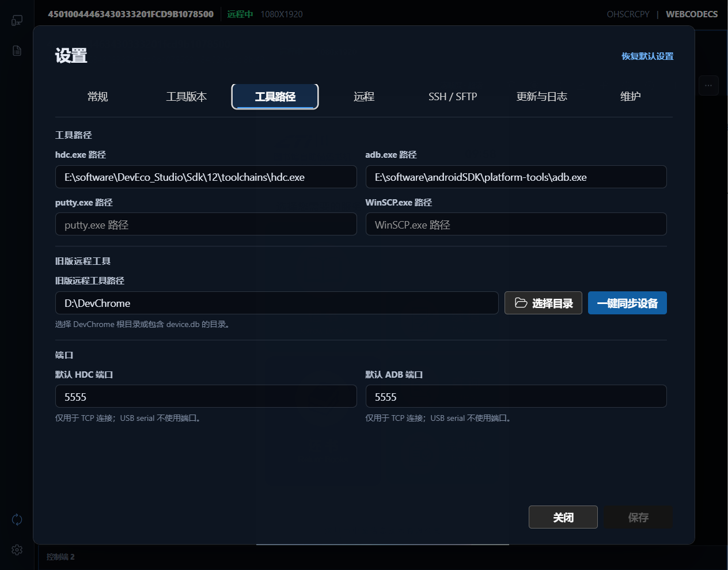Click the 端口 section heading
This screenshot has width=728, height=570.
(x=64, y=355)
